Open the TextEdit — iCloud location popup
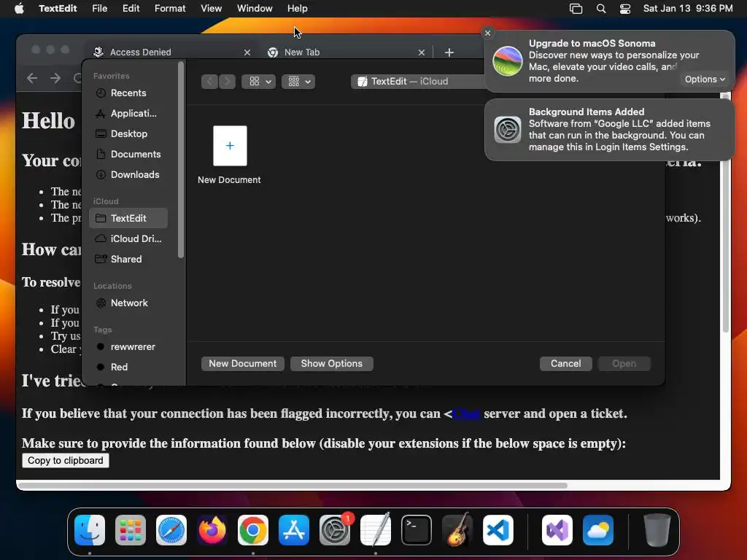This screenshot has height=560, width=747. (418, 82)
